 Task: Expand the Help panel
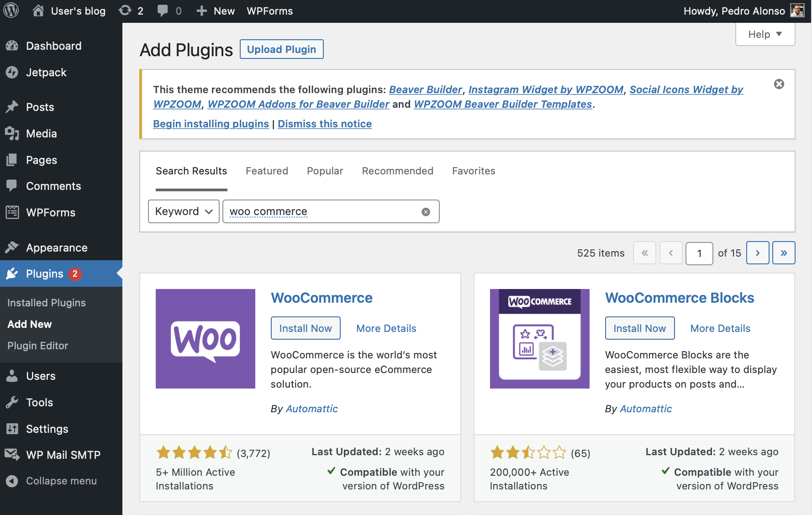point(765,34)
